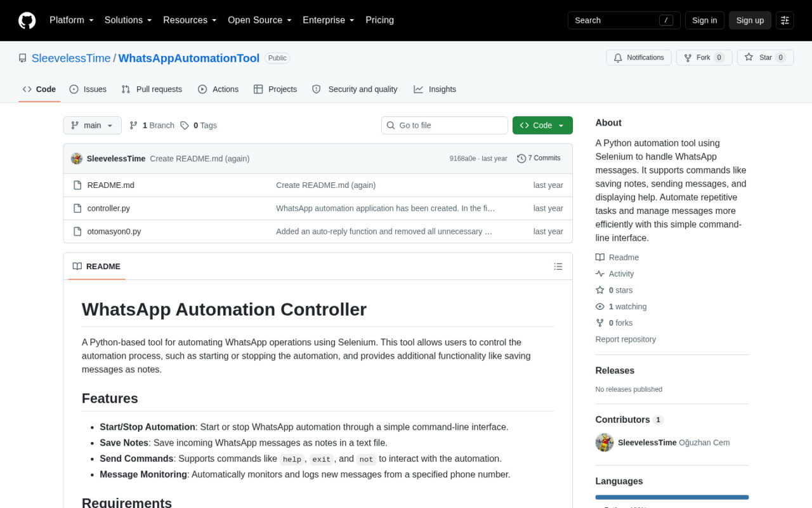Screen dimensions: 812x508
Task: Open the green Code dropdown button
Action: [x=542, y=126]
